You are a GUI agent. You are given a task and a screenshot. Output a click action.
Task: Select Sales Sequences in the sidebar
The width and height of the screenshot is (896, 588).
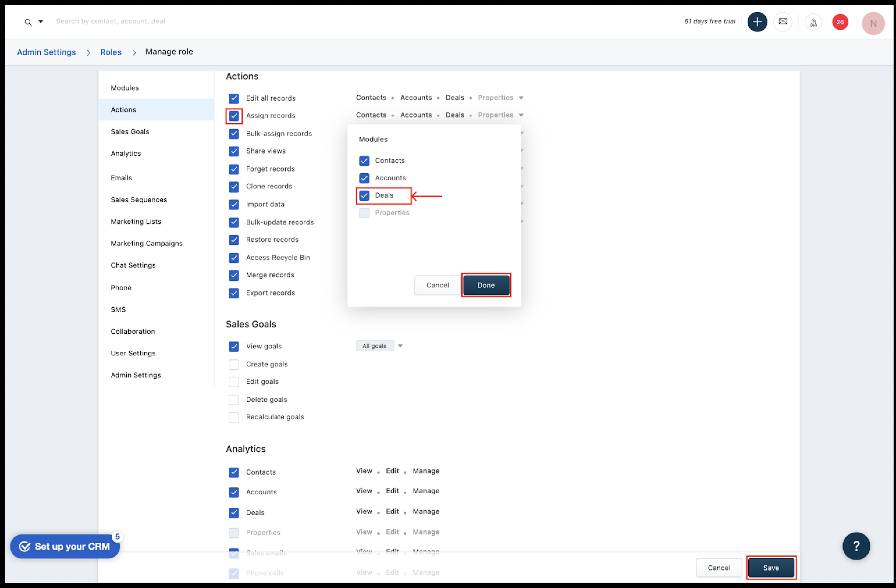(156, 199)
